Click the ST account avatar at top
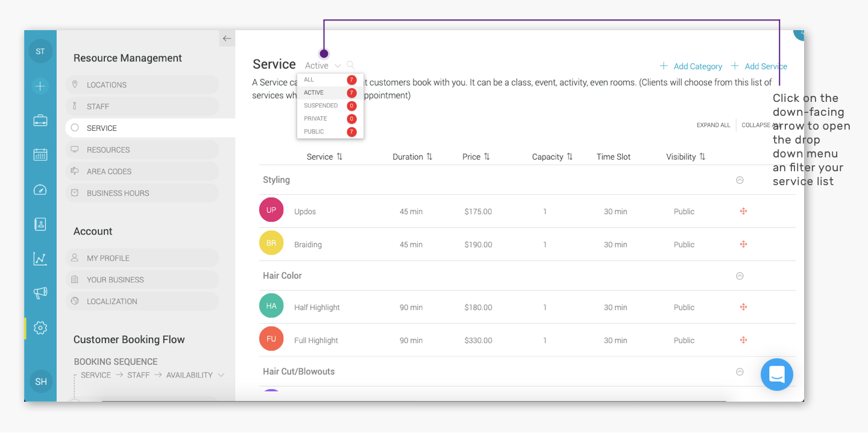 click(40, 51)
